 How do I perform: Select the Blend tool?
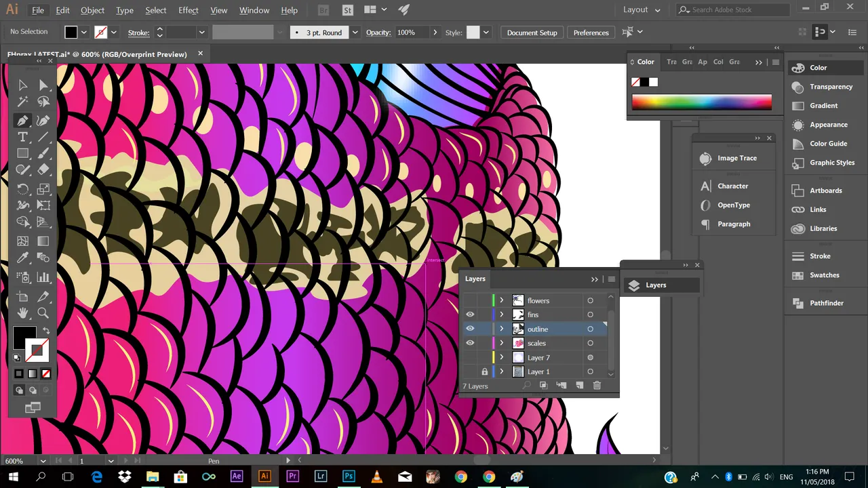(43, 258)
